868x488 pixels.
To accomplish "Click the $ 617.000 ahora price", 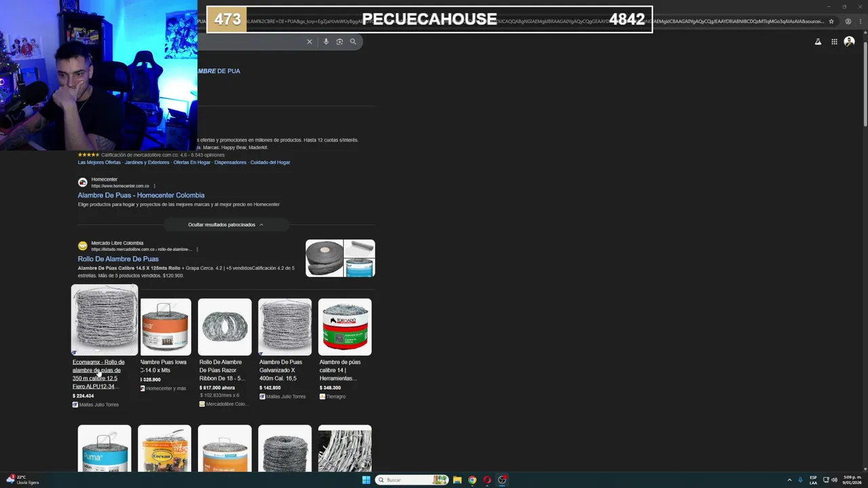I will tap(217, 388).
